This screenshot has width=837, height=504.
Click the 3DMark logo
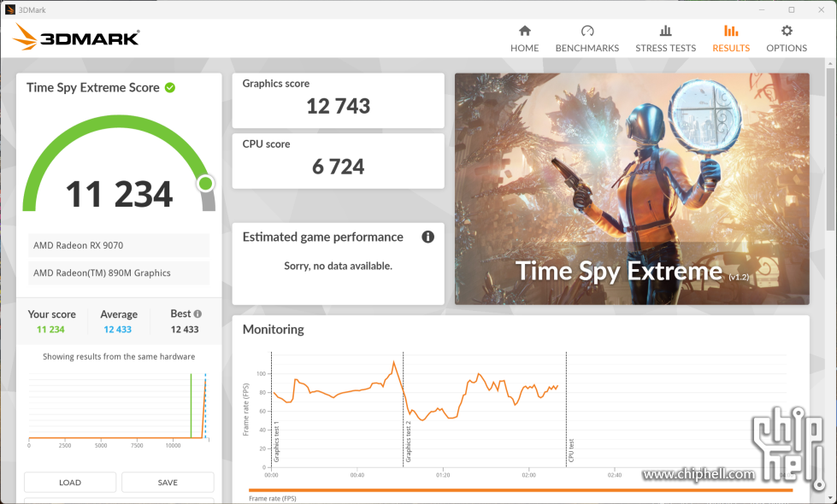(x=76, y=38)
